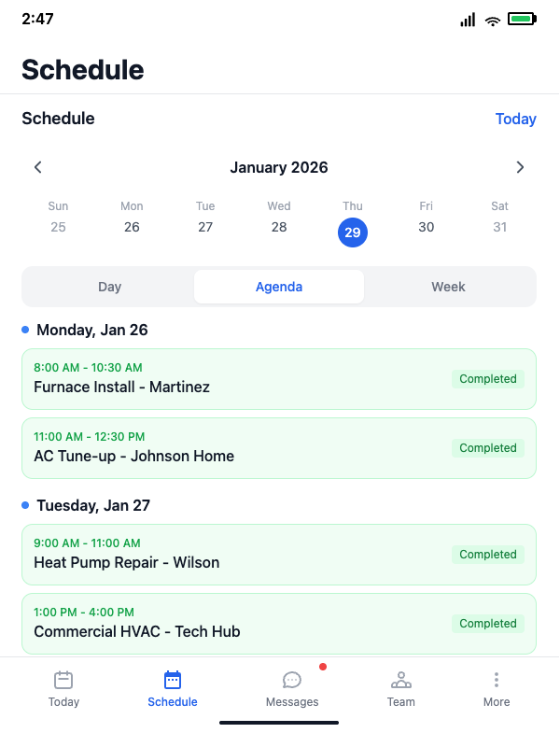The width and height of the screenshot is (560, 747).
Task: View the Team section
Action: (400, 688)
